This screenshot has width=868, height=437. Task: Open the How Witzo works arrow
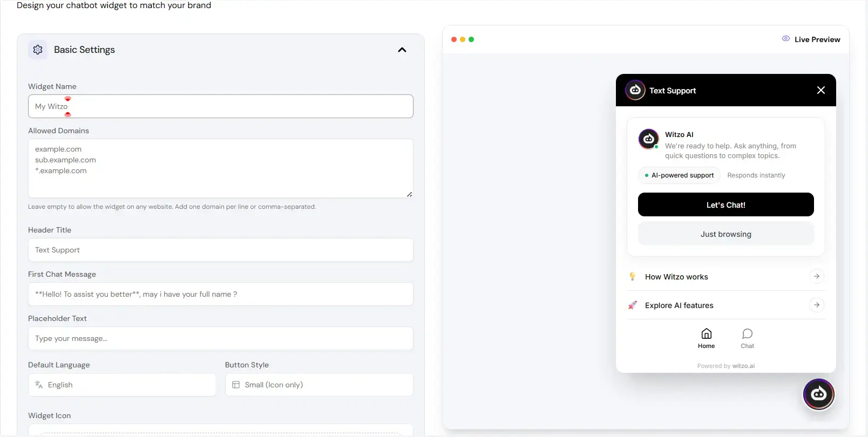(x=816, y=276)
